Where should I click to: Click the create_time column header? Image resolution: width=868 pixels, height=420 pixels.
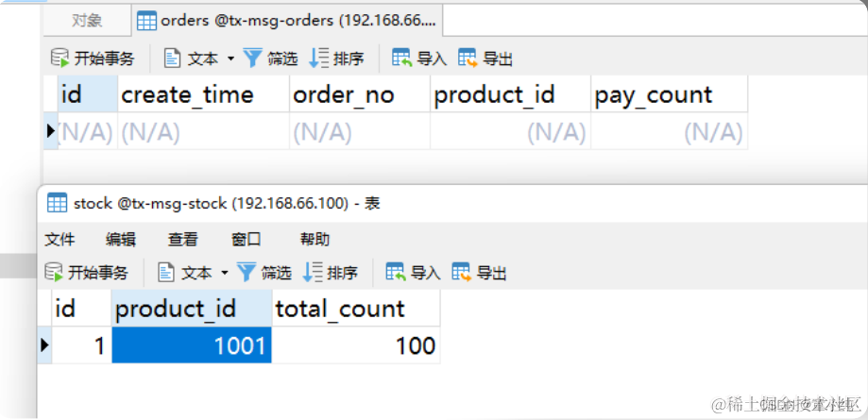coord(203,94)
